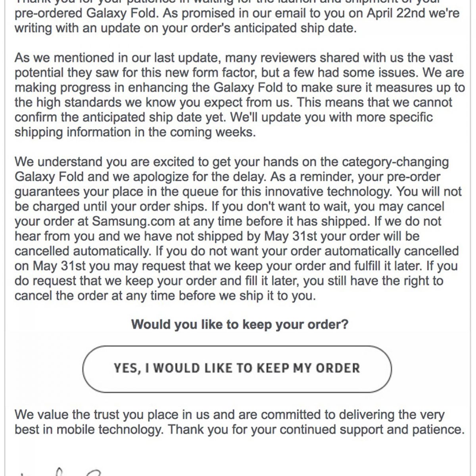Click "shipping information in the coming weeks"
The image size is (476, 476).
[x=135, y=132]
